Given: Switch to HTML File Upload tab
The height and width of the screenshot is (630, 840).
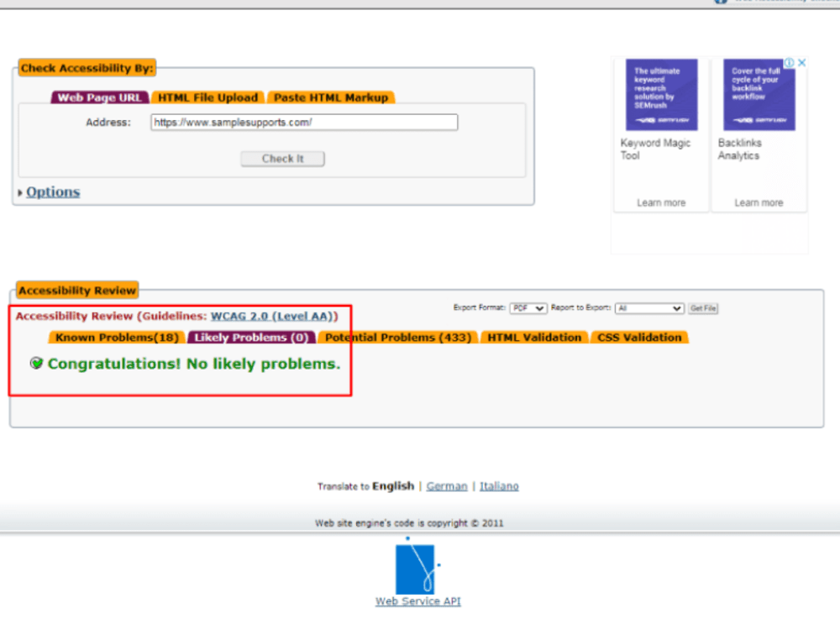Looking at the screenshot, I should click(x=207, y=97).
